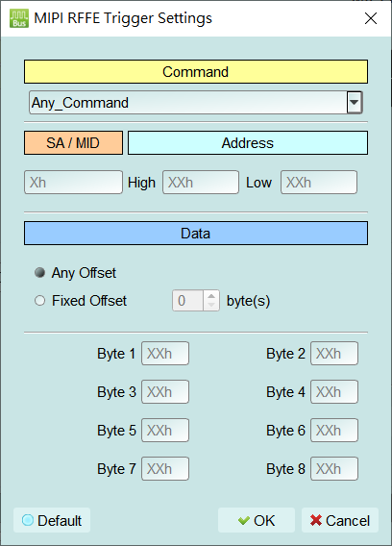Click the offset bytes number field
The width and height of the screenshot is (392, 546).
187,300
